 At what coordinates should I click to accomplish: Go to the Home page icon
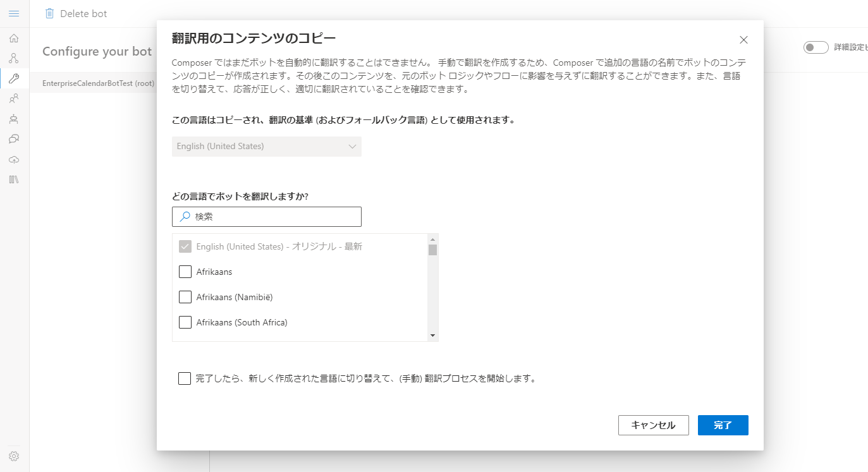14,38
